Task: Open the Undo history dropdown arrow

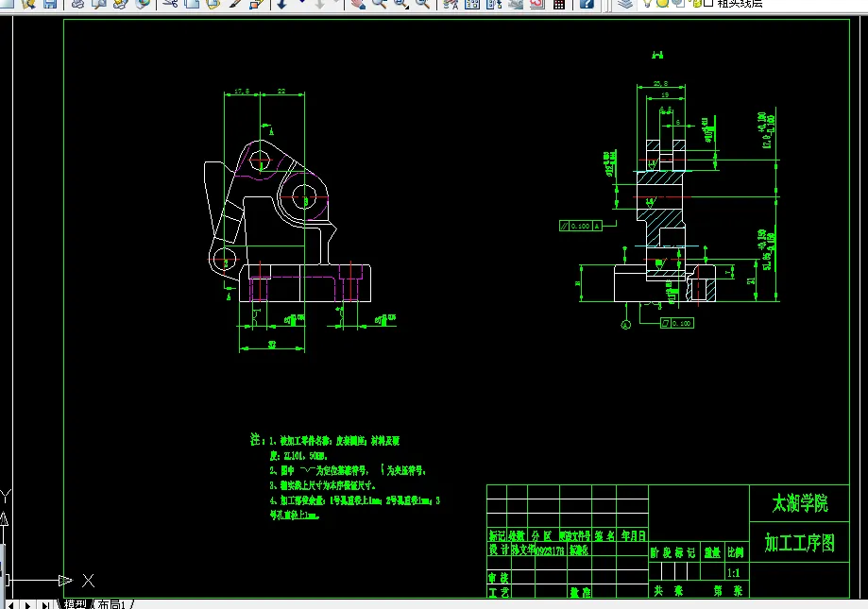Action: 302,3
